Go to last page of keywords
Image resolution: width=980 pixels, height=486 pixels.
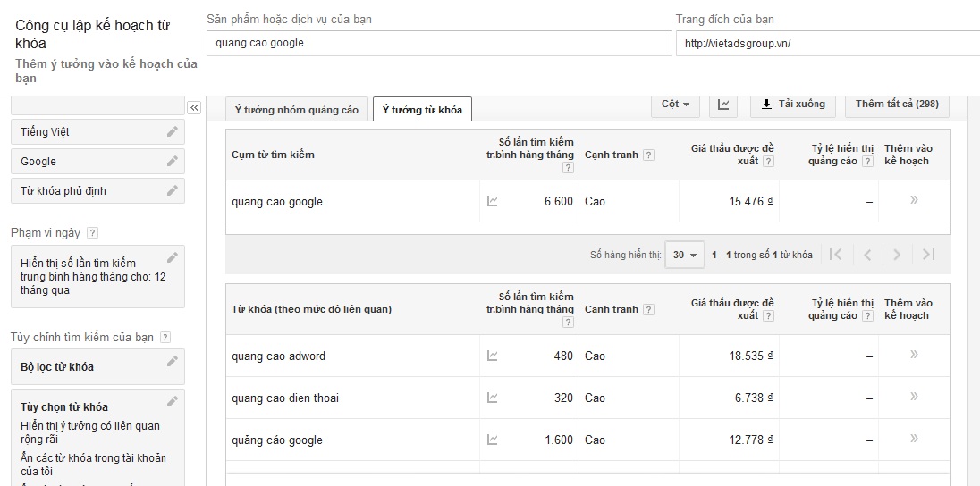(x=928, y=255)
